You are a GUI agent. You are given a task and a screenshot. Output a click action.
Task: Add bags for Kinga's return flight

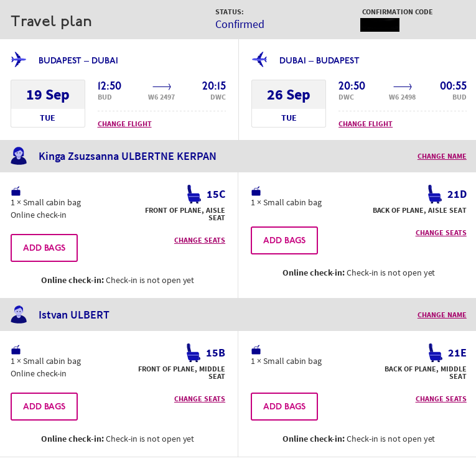click(284, 240)
